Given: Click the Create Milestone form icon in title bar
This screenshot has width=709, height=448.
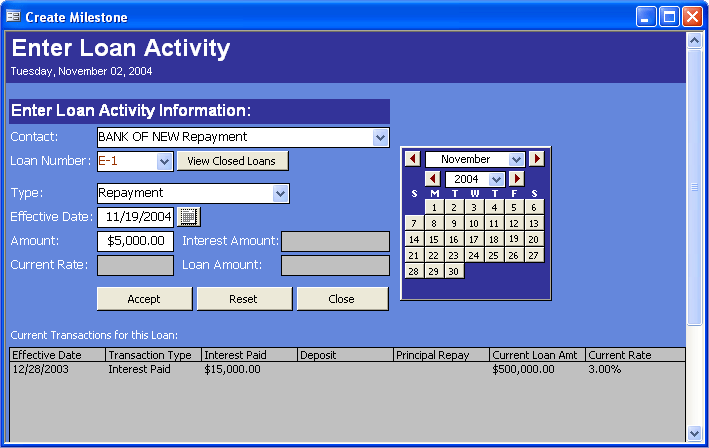Looking at the screenshot, I should [14, 17].
